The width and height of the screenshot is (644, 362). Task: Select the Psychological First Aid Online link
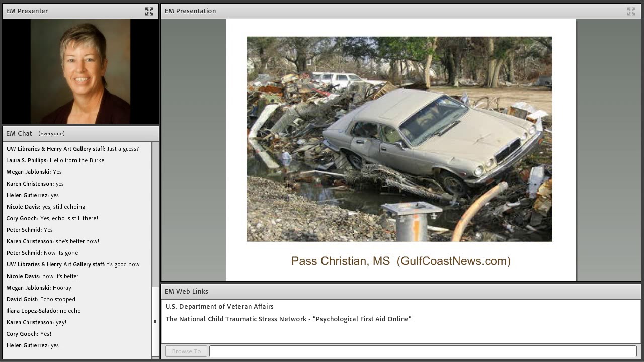click(x=288, y=319)
